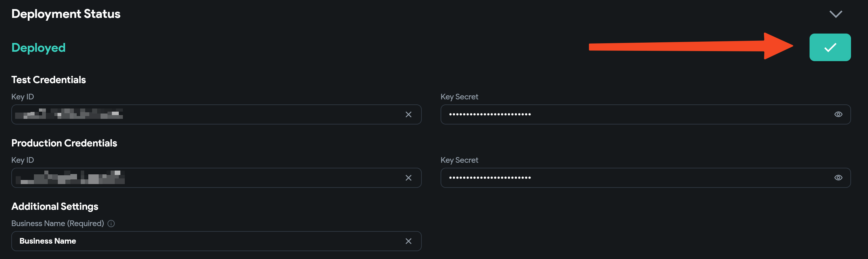Click the Additional Settings heading
The image size is (868, 259).
[x=55, y=207]
